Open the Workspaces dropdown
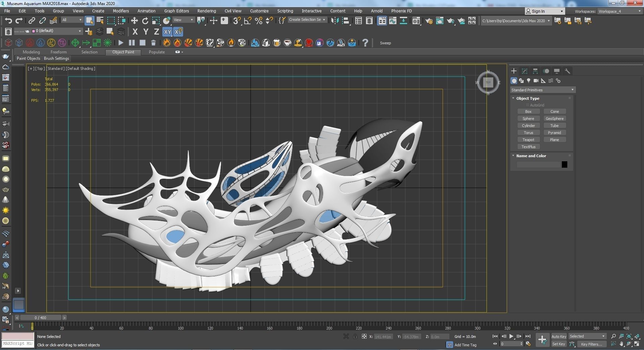Image resolution: width=644 pixels, height=350 pixels. (620, 11)
